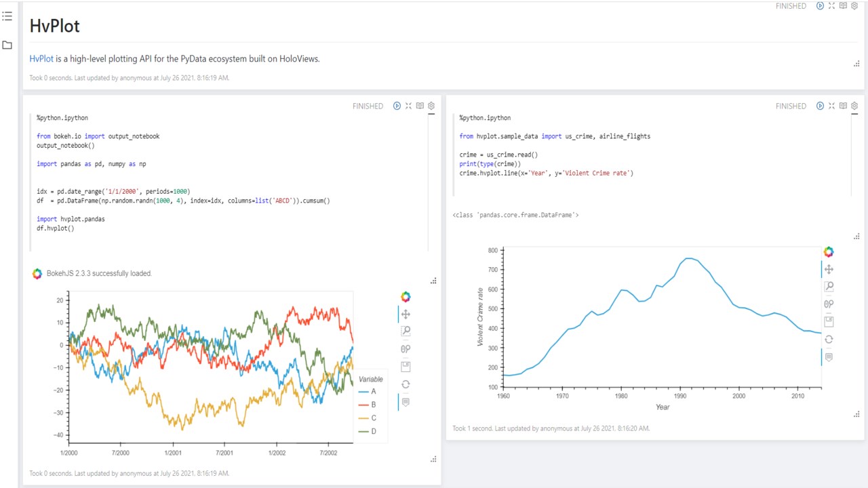Open settings gear of us_crime paragraph

point(854,106)
